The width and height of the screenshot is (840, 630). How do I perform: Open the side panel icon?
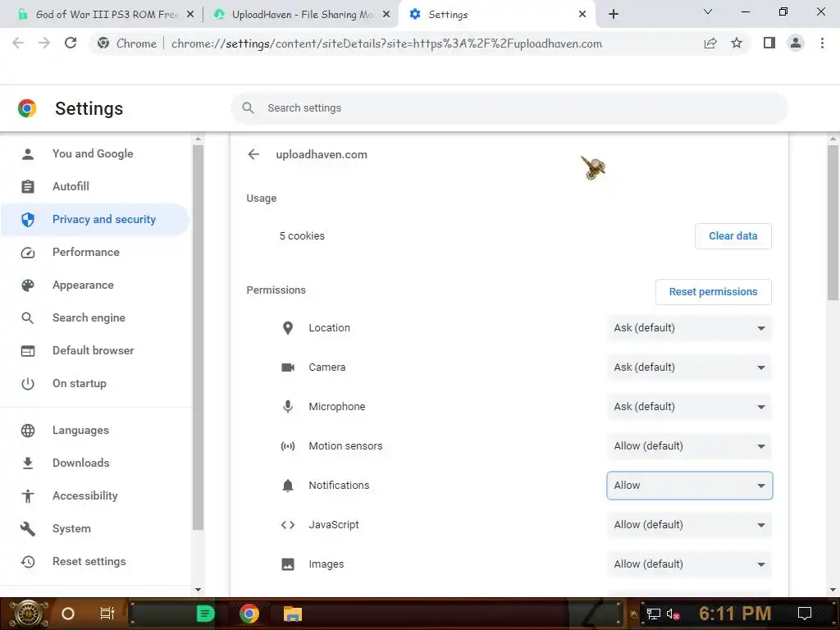[769, 43]
